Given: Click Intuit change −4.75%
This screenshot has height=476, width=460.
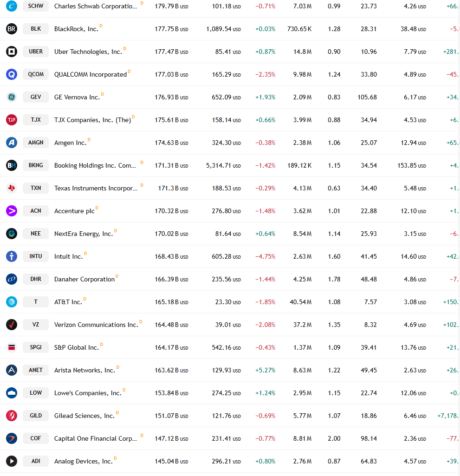Looking at the screenshot, I should click(x=265, y=256).
